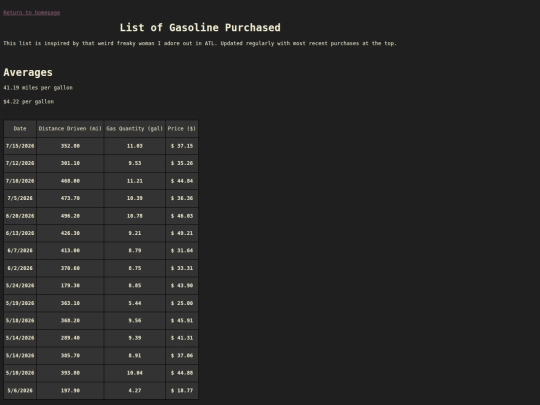Click the 'Date' column header
Screen dimensions: 540x405
pyautogui.click(x=20, y=129)
